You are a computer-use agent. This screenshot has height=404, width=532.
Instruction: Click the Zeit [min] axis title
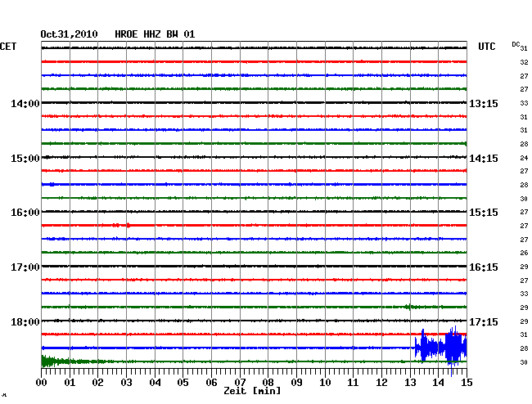coord(252,391)
